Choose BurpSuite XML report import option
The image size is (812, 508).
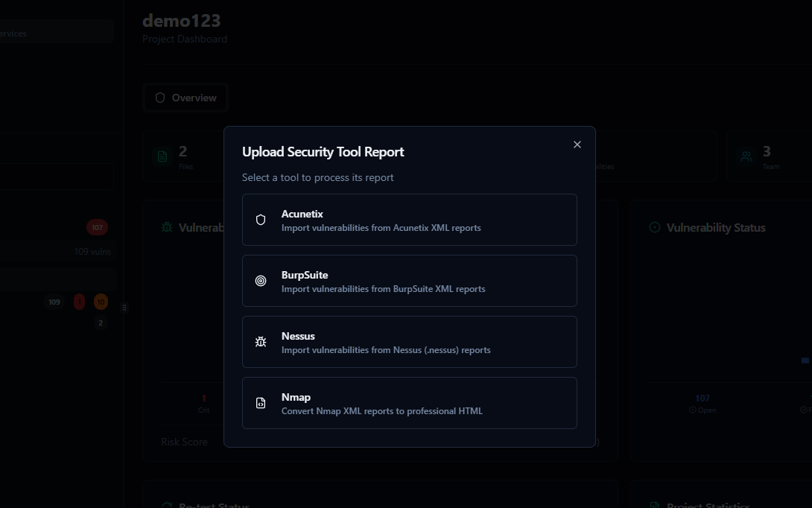pos(409,281)
